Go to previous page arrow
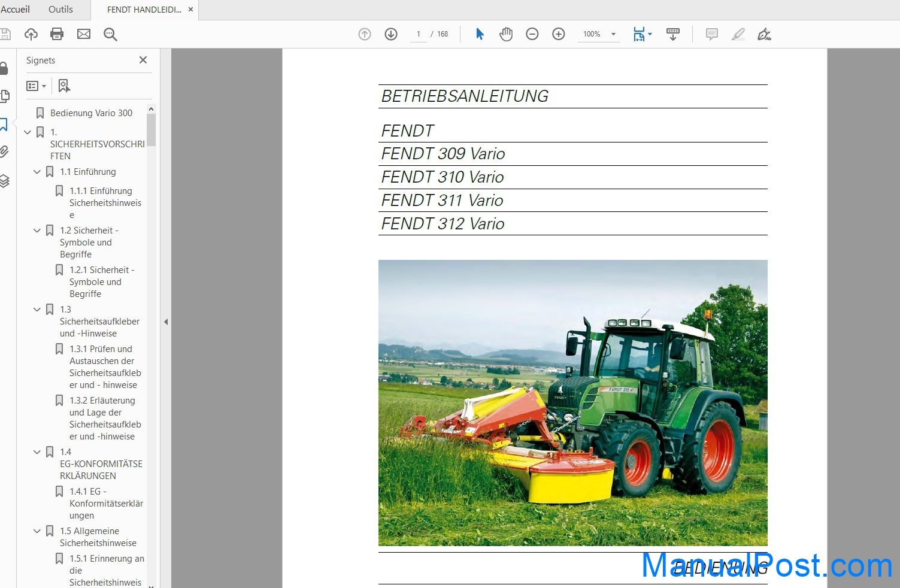The height and width of the screenshot is (588, 900). pyautogui.click(x=365, y=34)
